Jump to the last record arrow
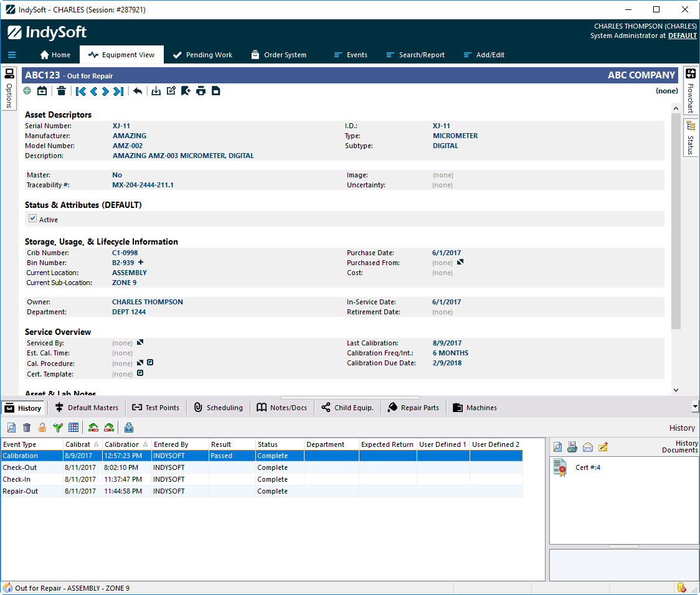 point(118,91)
